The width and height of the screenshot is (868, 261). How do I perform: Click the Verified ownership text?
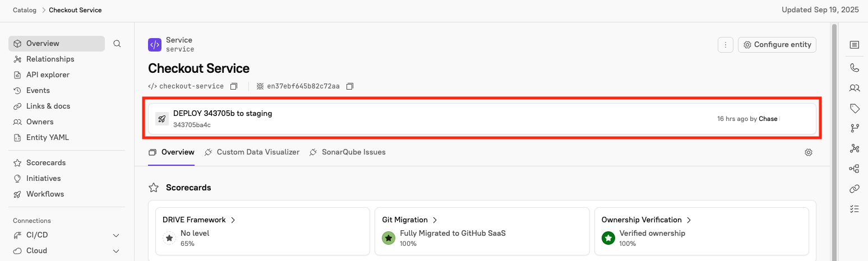pyautogui.click(x=652, y=234)
